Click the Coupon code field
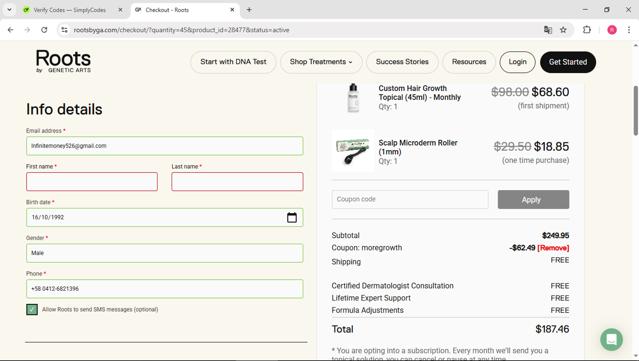The height and width of the screenshot is (361, 639). 410,199
